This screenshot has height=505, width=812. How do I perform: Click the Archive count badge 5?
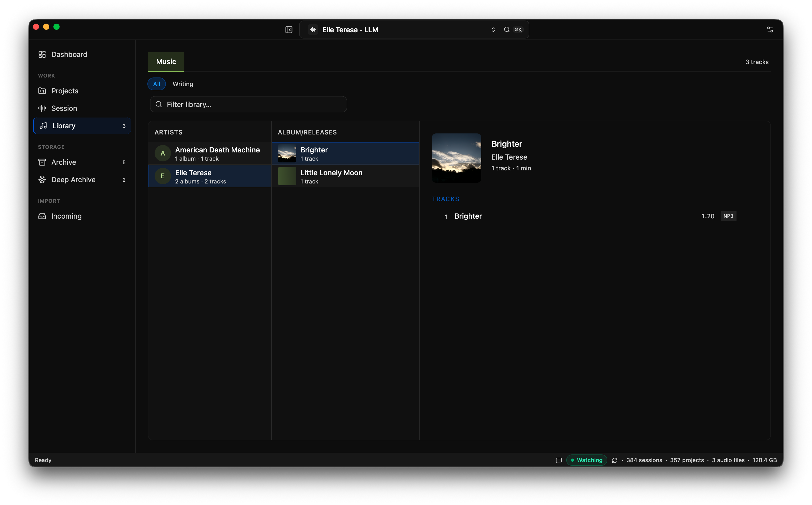point(124,162)
